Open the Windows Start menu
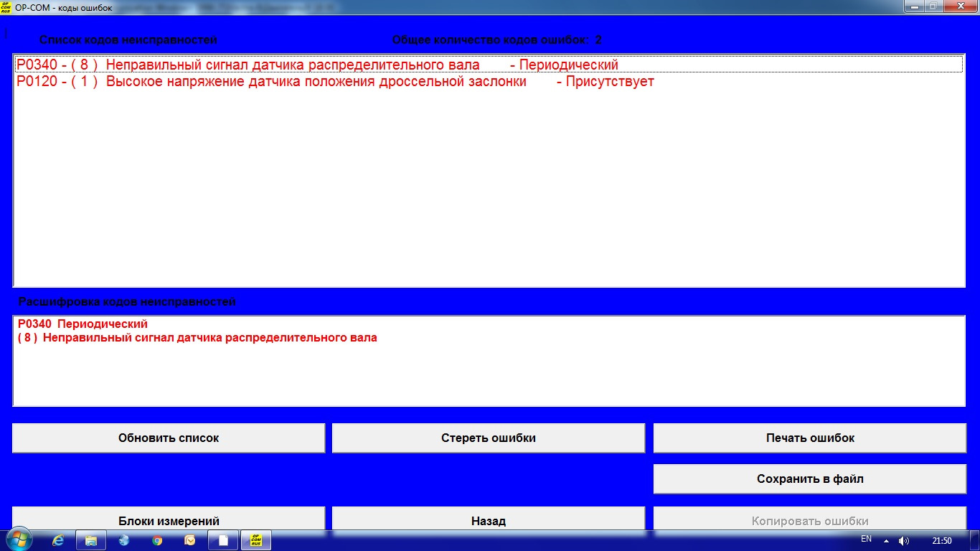980x551 pixels. (18, 540)
